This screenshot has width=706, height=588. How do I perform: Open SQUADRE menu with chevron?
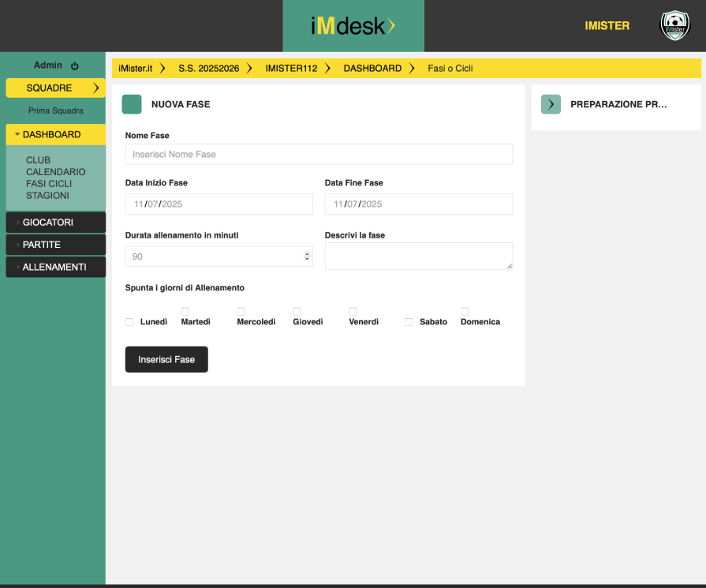56,88
